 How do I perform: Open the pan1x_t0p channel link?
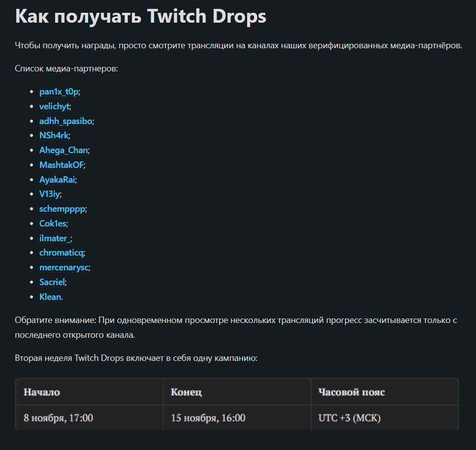click(59, 92)
